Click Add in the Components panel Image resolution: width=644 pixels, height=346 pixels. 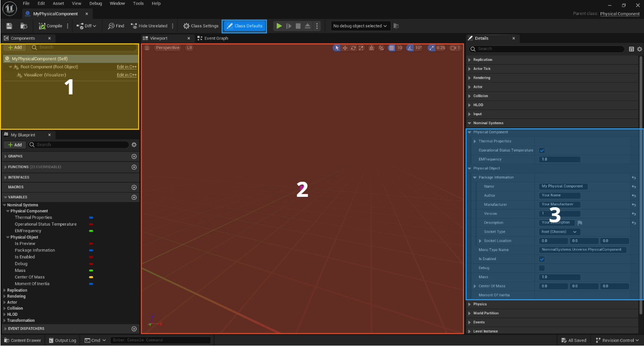[15, 47]
